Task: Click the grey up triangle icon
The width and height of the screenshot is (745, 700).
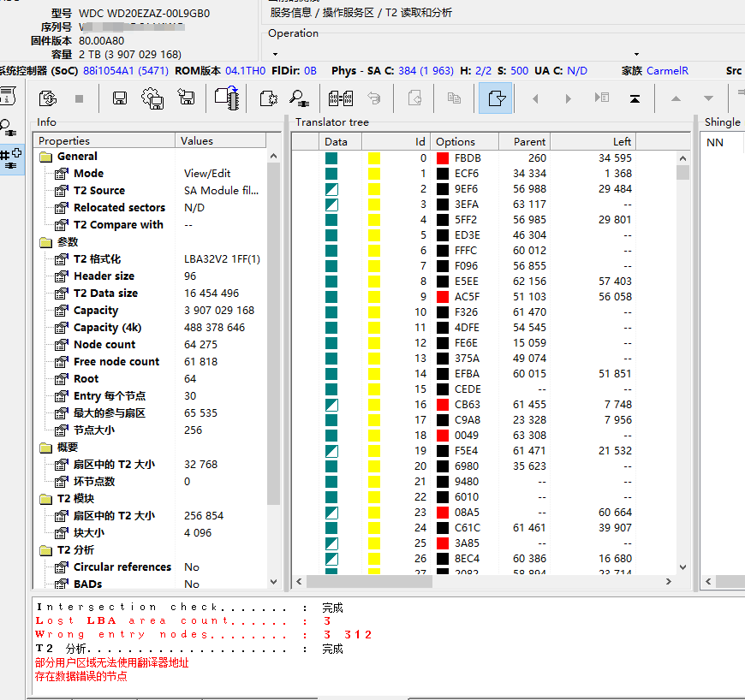Action: pyautogui.click(x=676, y=98)
